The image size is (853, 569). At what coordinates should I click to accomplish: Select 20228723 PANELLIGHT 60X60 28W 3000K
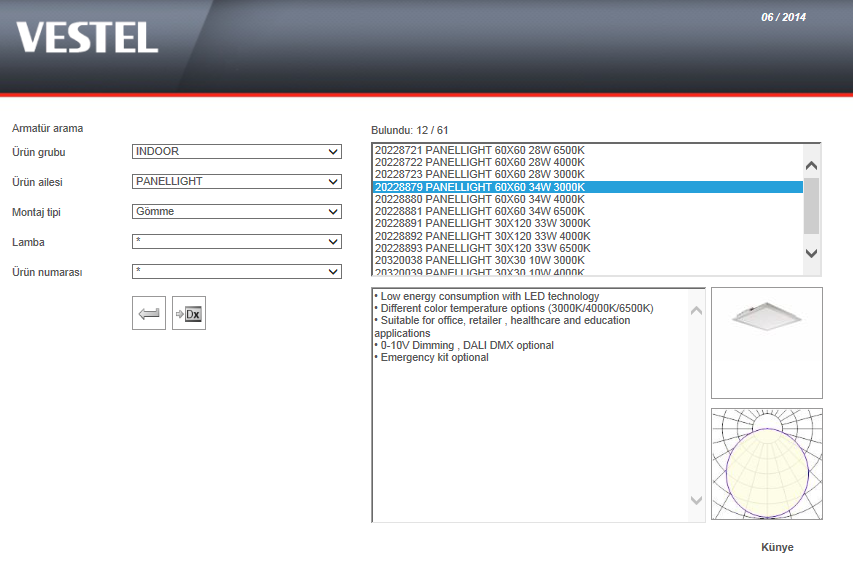[x=588, y=174]
